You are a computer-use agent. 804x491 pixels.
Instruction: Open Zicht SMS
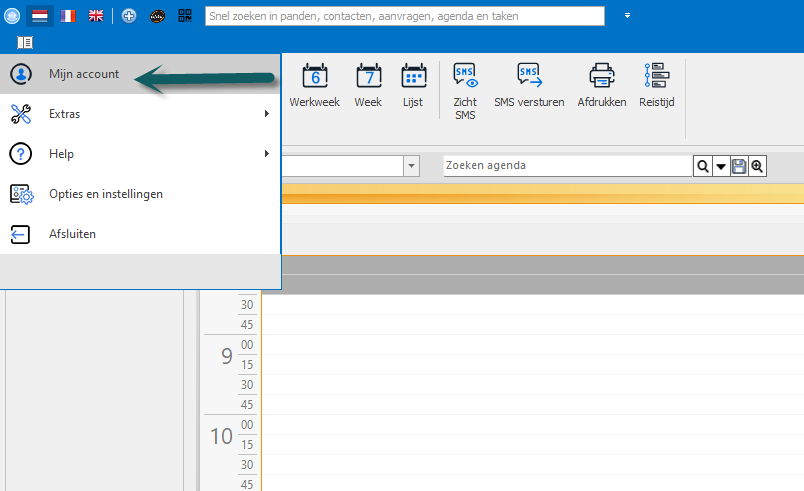465,92
